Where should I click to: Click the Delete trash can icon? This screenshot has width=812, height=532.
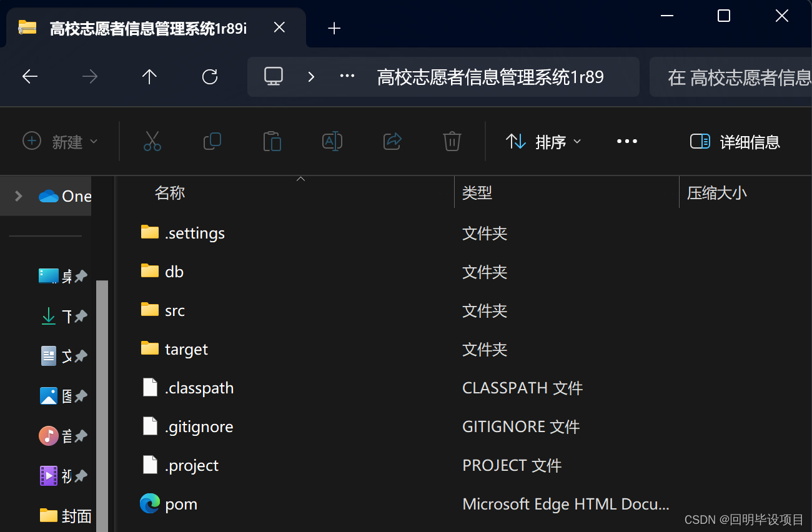[452, 142]
